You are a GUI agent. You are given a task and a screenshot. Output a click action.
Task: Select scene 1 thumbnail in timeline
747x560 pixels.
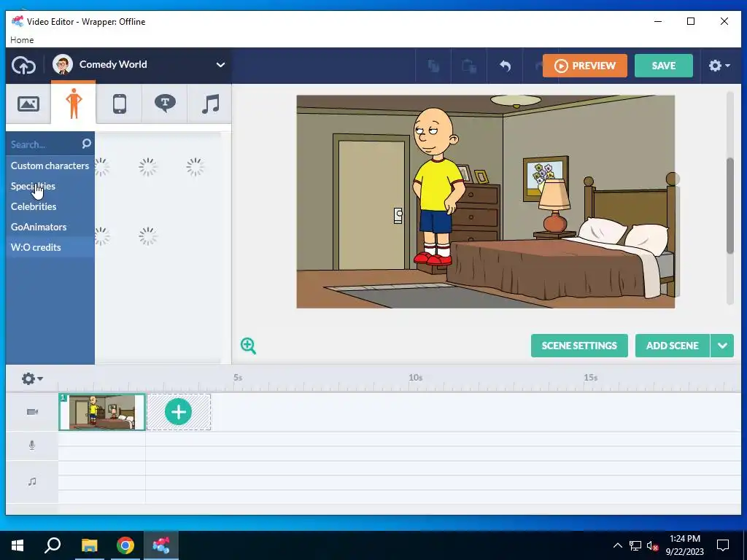(x=102, y=412)
